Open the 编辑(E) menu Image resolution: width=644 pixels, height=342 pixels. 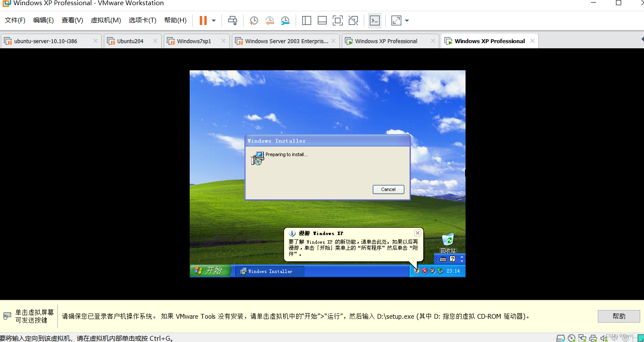point(44,20)
